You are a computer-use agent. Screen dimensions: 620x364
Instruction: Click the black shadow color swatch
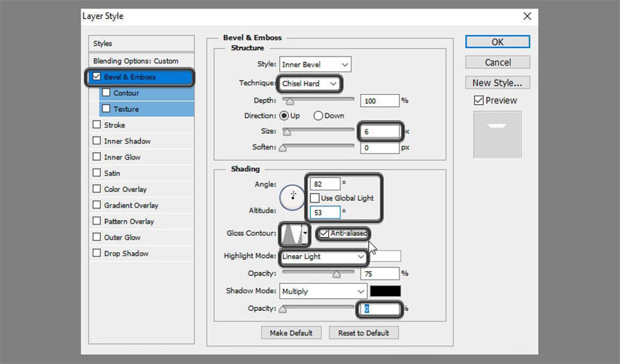(385, 291)
